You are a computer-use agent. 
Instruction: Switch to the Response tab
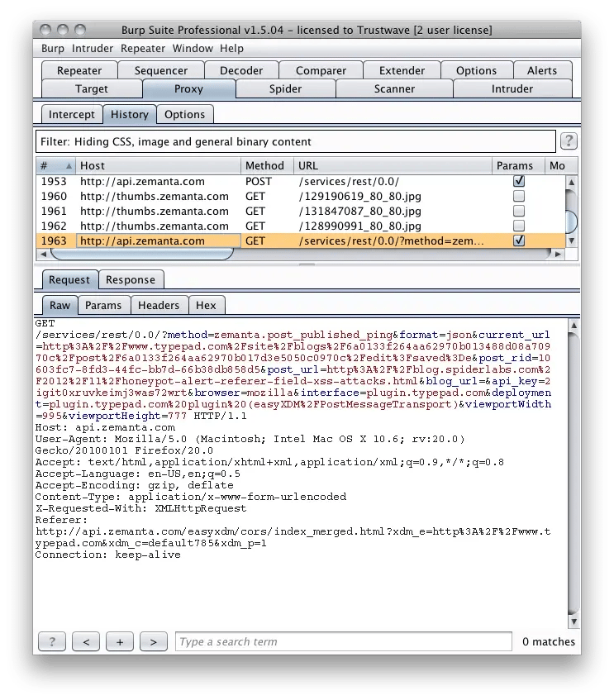[131, 279]
